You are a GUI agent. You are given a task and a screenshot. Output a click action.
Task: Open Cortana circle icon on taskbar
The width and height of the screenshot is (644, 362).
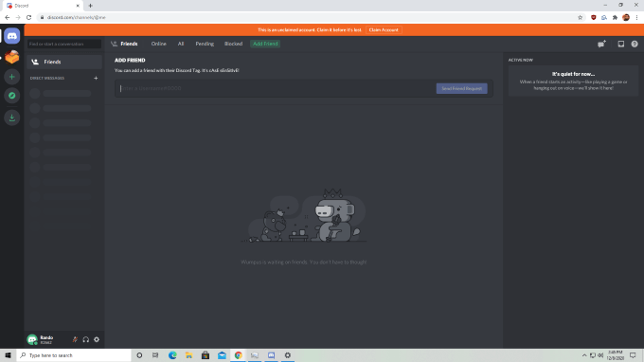(x=139, y=355)
